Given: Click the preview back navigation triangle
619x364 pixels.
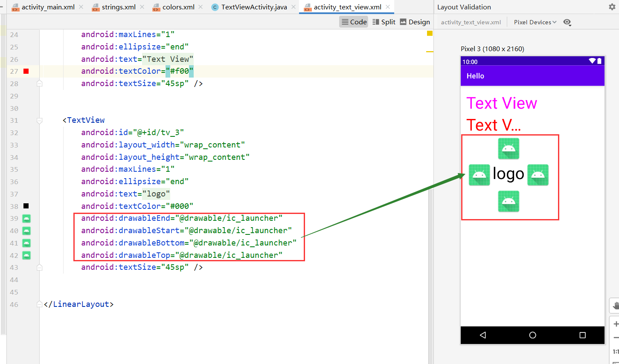Looking at the screenshot, I should coord(483,335).
